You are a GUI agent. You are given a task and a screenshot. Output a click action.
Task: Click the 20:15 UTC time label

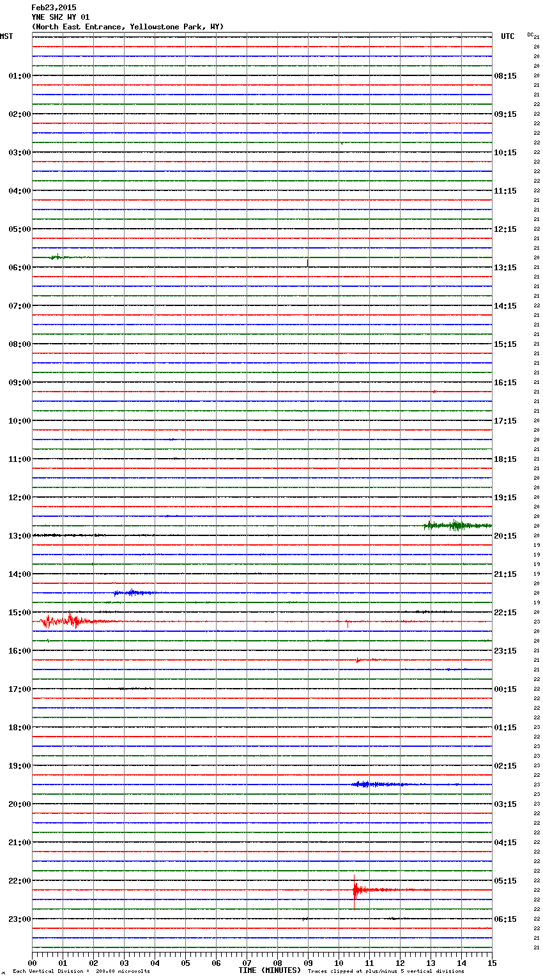pyautogui.click(x=505, y=536)
